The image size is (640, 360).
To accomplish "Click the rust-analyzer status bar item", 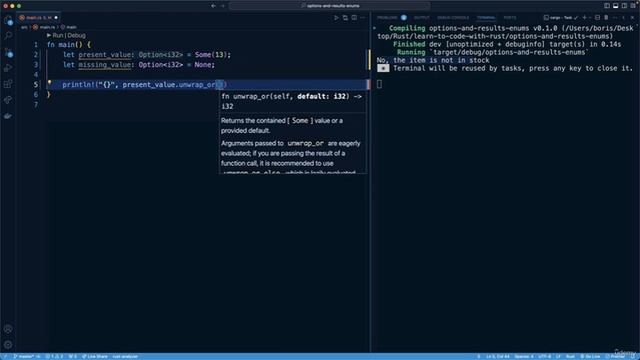I will coord(125,356).
